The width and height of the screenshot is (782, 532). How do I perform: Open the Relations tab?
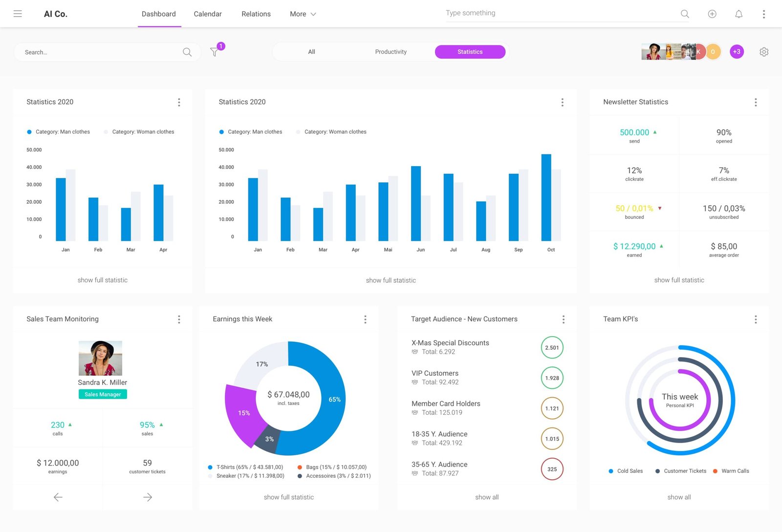point(256,14)
